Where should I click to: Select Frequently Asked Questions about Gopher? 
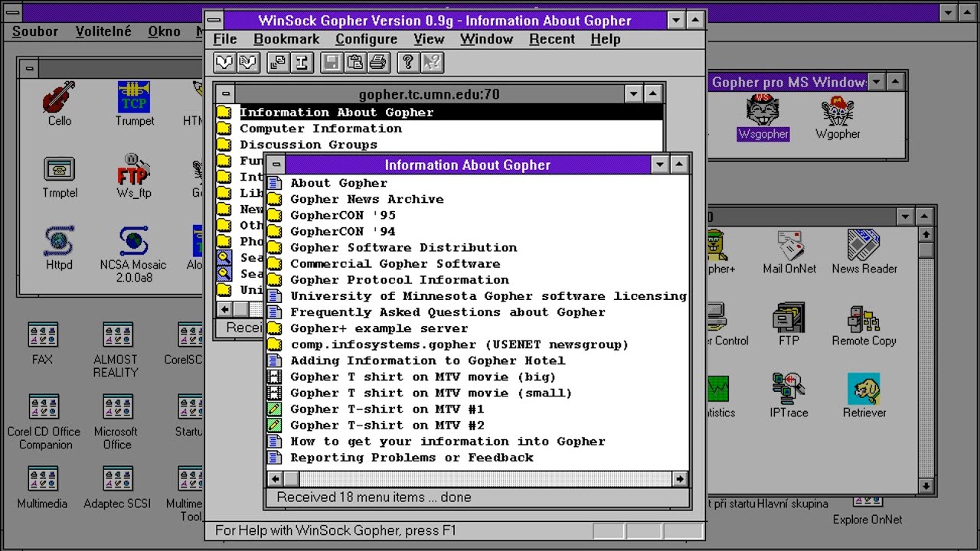(448, 312)
